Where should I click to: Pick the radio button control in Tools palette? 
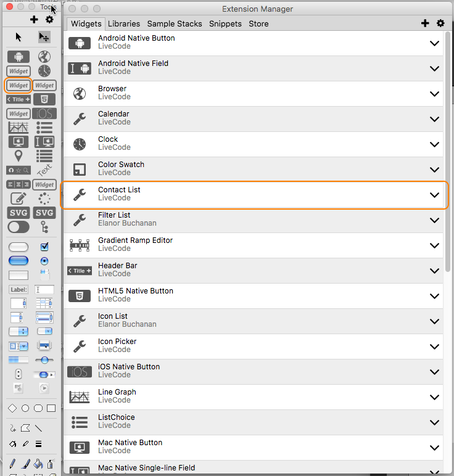pos(44,261)
